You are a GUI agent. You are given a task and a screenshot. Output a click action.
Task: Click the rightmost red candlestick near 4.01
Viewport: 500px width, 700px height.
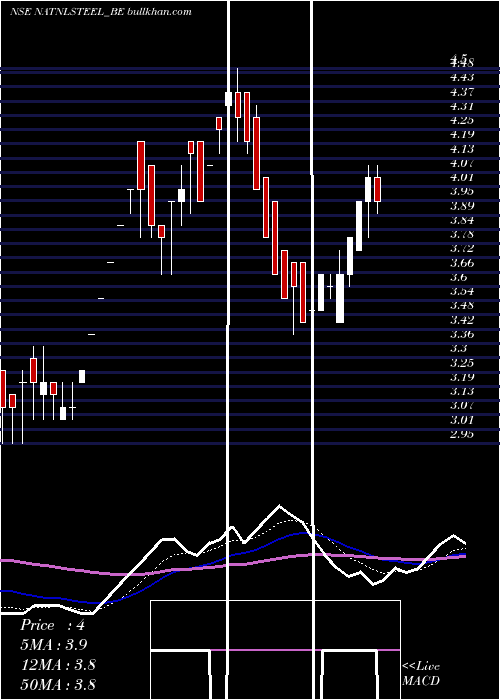click(378, 189)
